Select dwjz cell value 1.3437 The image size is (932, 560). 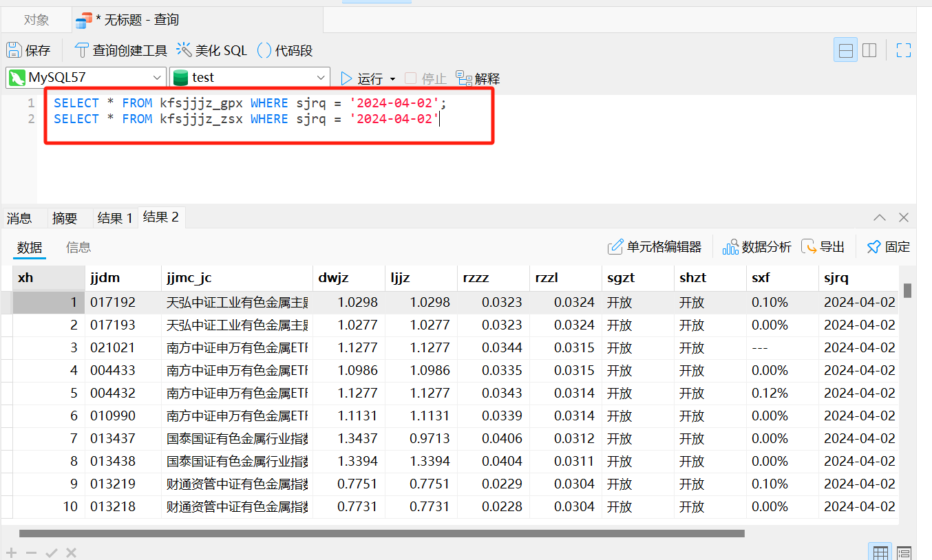(348, 438)
